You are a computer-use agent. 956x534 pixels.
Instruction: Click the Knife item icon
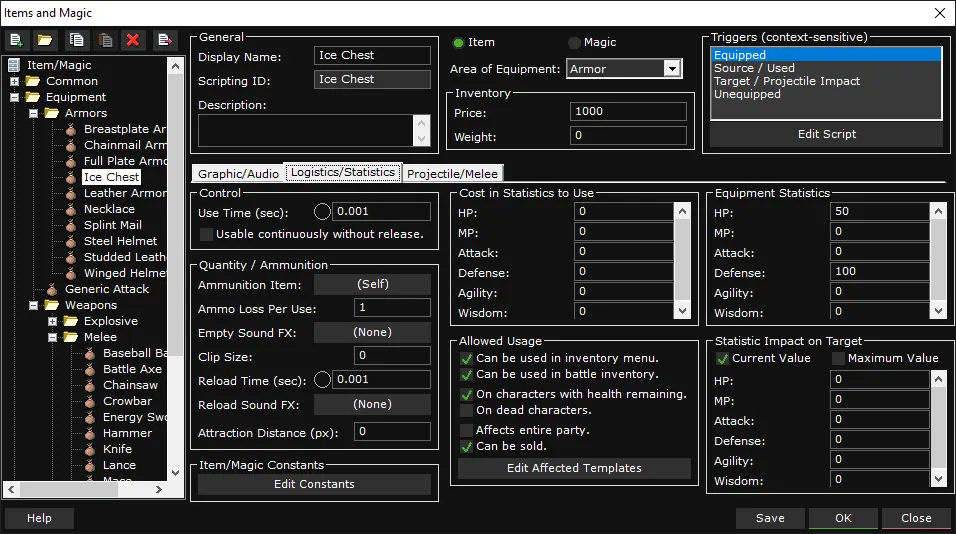tap(90, 449)
